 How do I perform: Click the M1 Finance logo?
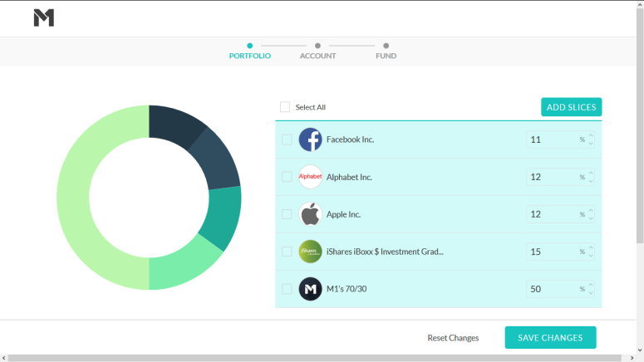44,18
